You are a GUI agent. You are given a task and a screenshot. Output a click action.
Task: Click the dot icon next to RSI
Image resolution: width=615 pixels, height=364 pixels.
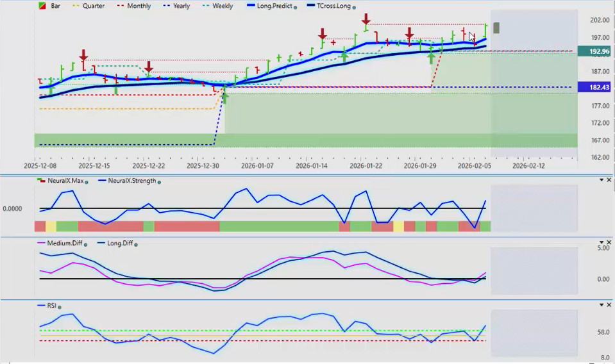coord(60,306)
